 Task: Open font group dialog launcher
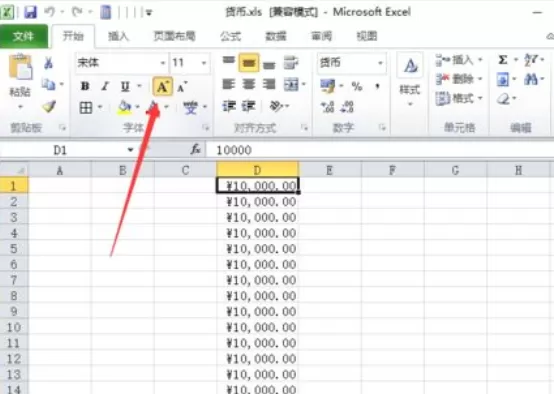coord(206,128)
